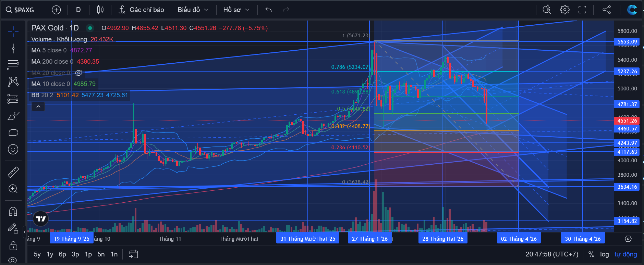The height and width of the screenshot is (265, 644).
Task: Select the 28 Tháng Hai '26 date marker
Action: point(443,239)
